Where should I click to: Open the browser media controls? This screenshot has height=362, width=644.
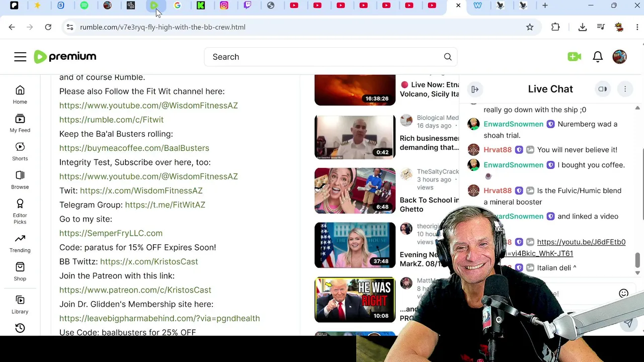point(601,27)
